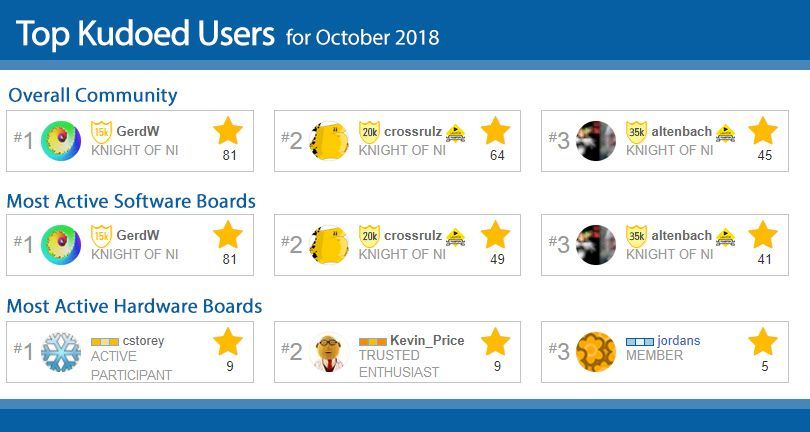The height and width of the screenshot is (432, 810).
Task: Click Kevin_Price's cartoon avatar
Action: [329, 352]
